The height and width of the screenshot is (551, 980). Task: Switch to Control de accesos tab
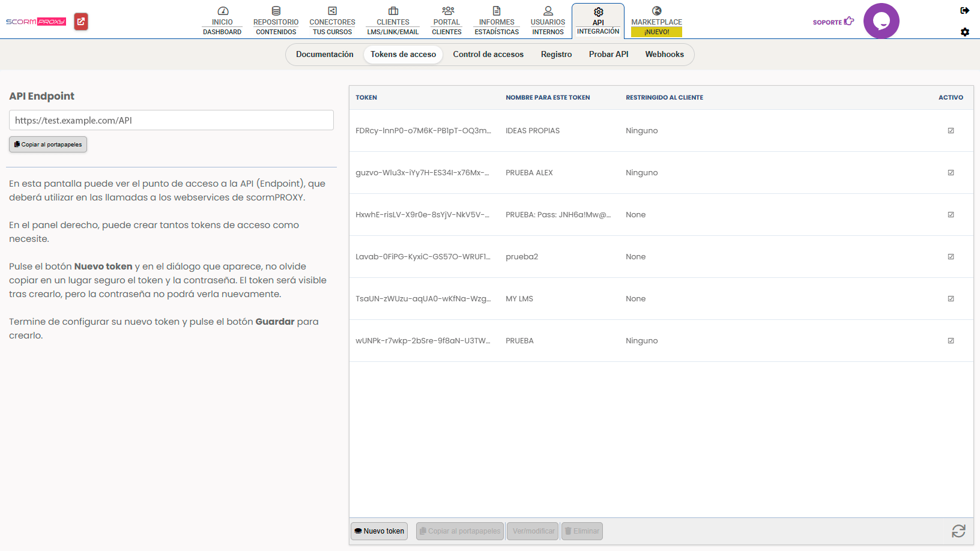click(488, 55)
